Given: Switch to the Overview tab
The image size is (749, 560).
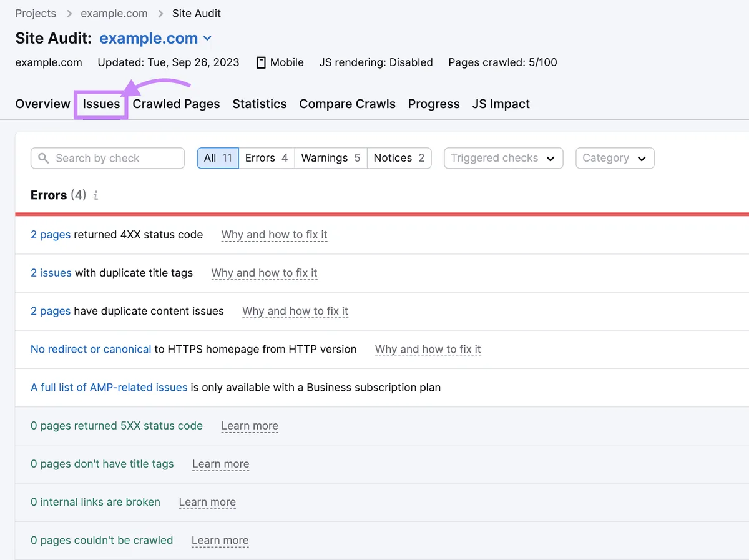Looking at the screenshot, I should (43, 104).
